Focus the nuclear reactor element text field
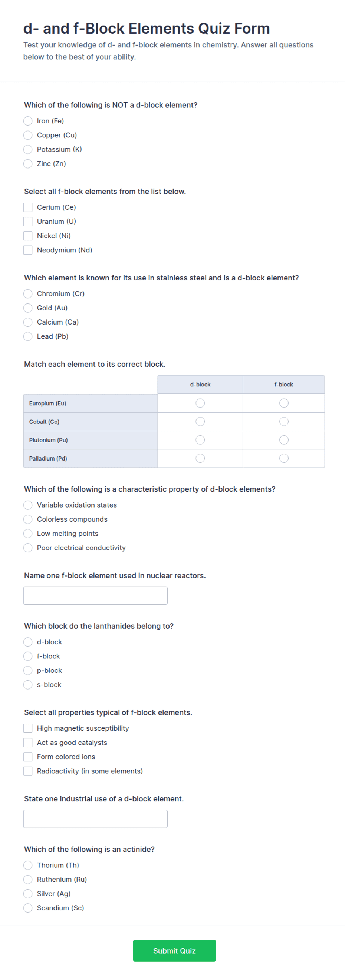The width and height of the screenshot is (345, 980). [x=95, y=595]
